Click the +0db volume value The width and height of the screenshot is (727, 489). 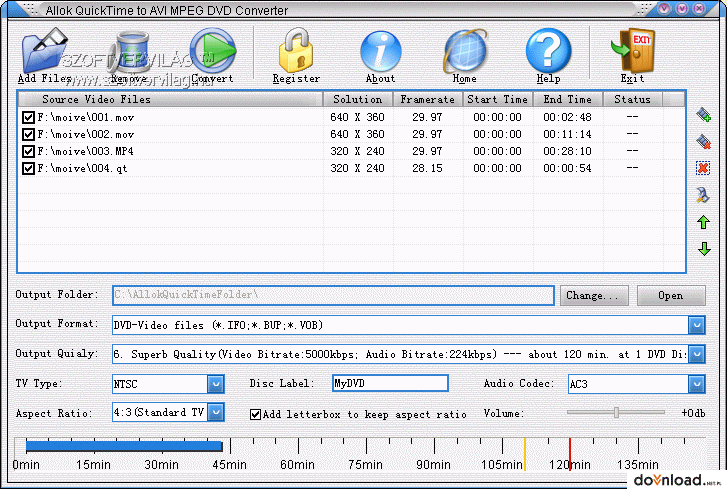(x=693, y=413)
